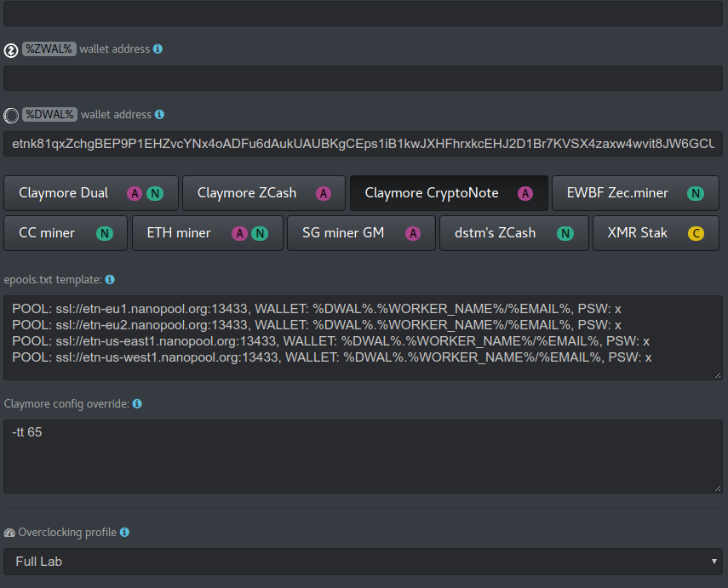Screen dimensions: 728x588
Task: Open the Overclocking profile dropdown
Action: 364,562
